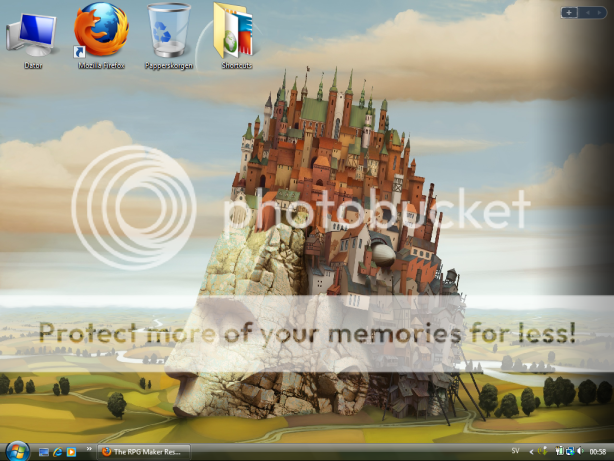The image size is (614, 461).
Task: Switch to The RPG Maker Res... taskbar window
Action: [144, 452]
